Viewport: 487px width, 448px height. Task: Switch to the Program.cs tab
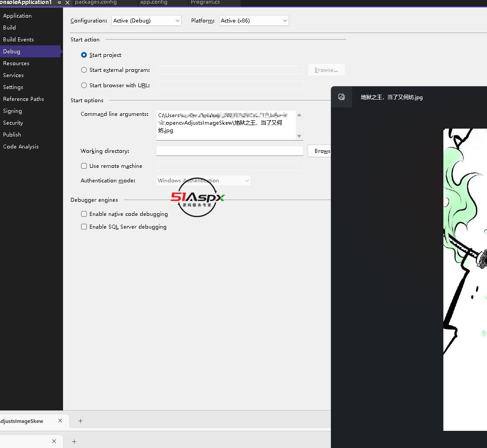click(205, 3)
